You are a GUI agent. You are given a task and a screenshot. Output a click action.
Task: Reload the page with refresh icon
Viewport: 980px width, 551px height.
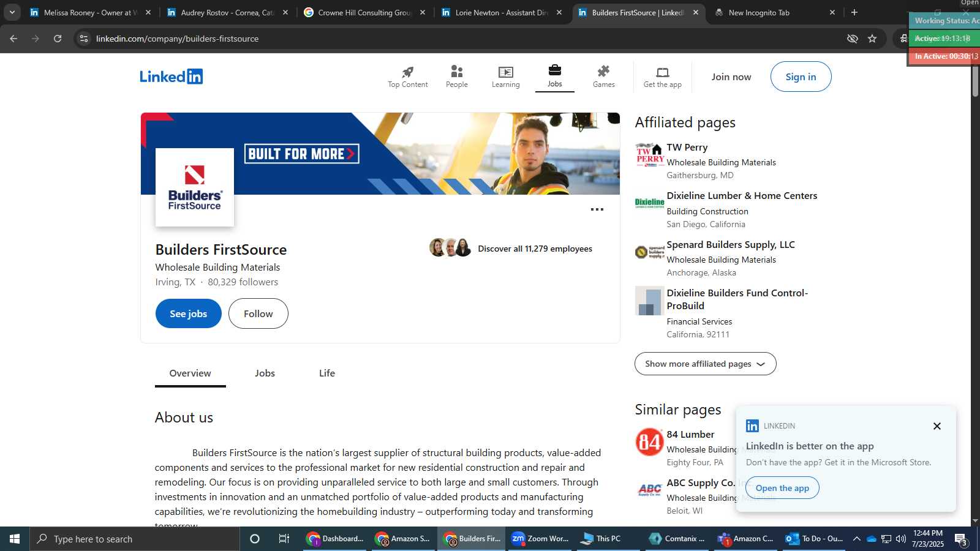(x=58, y=39)
